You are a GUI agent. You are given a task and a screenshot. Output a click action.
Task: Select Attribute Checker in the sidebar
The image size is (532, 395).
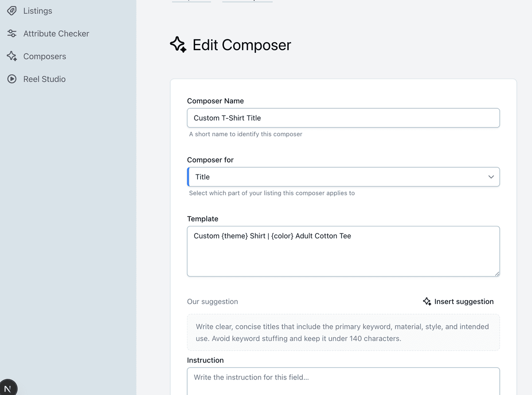(x=56, y=33)
